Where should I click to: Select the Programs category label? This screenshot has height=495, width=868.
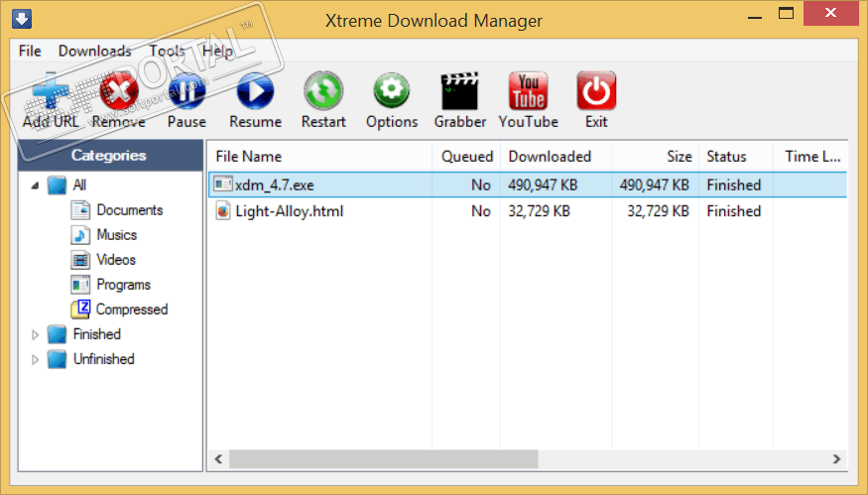point(123,285)
